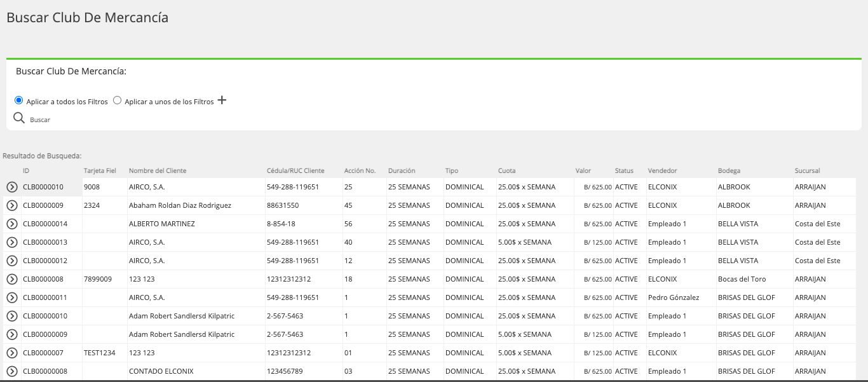Image resolution: width=868 pixels, height=382 pixels.
Task: Open row arrow for club CLB00000012
Action: (11, 261)
